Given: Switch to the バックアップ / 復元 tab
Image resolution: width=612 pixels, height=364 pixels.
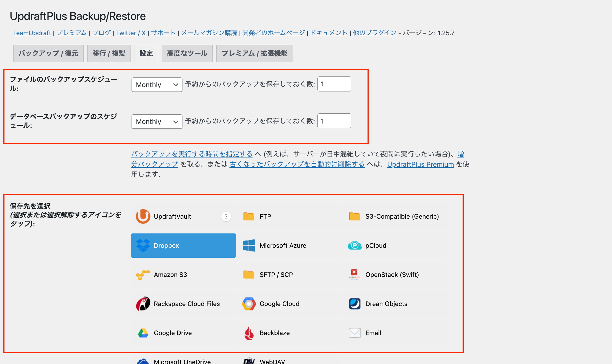Looking at the screenshot, I should [x=48, y=53].
